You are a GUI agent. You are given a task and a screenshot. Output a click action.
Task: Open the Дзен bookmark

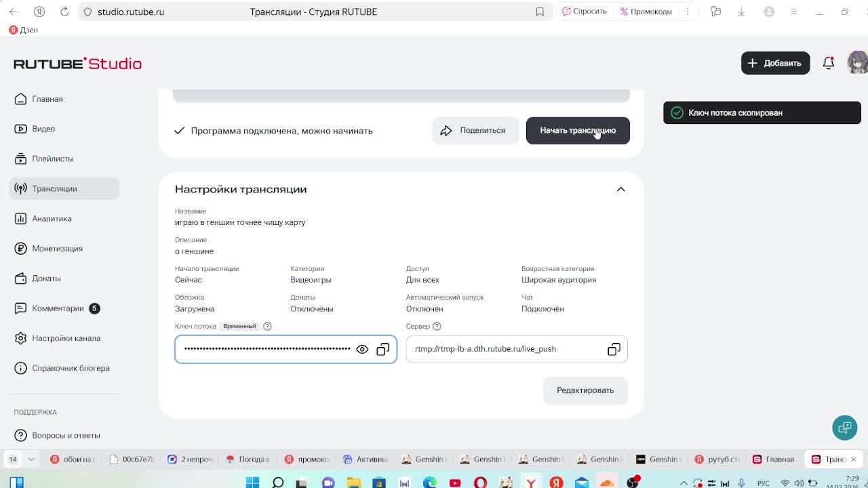click(x=24, y=30)
